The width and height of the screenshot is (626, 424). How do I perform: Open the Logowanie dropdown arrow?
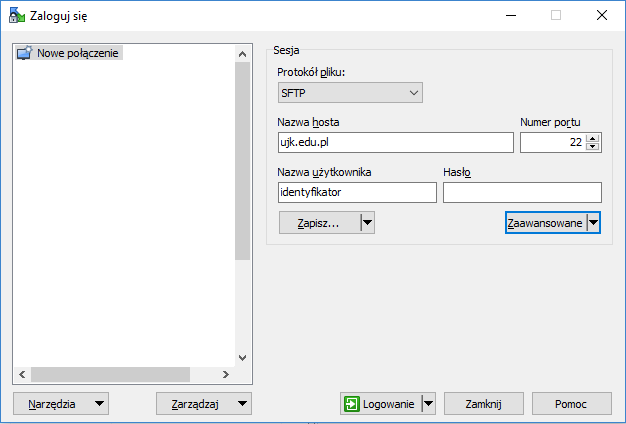click(428, 404)
